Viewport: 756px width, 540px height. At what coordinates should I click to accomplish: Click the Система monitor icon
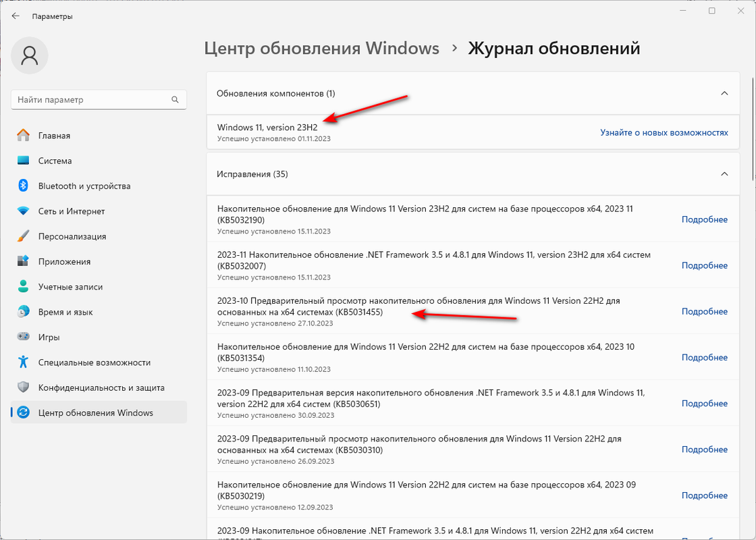[23, 161]
